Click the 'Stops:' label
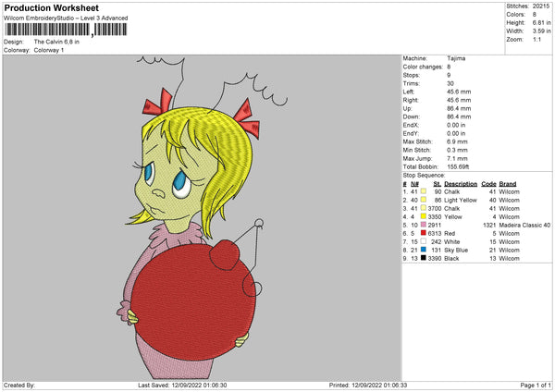The image size is (555, 392). pos(412,75)
